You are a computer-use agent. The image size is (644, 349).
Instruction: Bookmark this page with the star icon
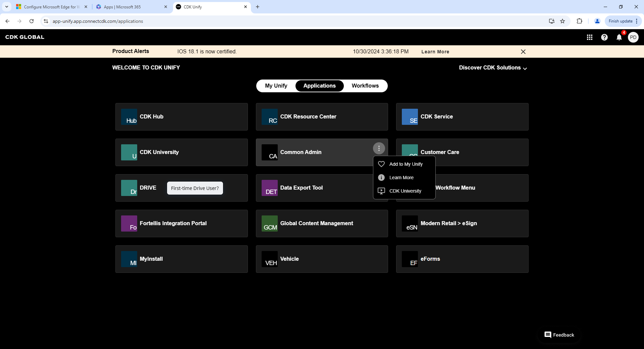point(562,21)
